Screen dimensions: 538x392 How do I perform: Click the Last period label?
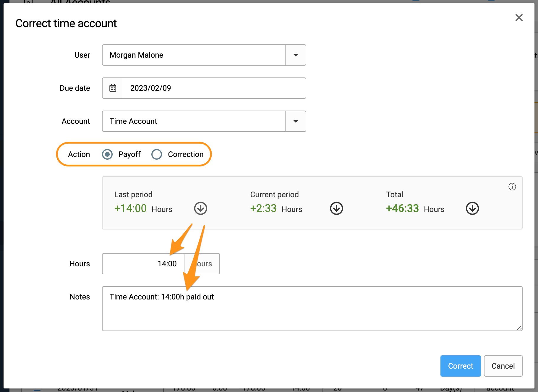[x=133, y=195]
